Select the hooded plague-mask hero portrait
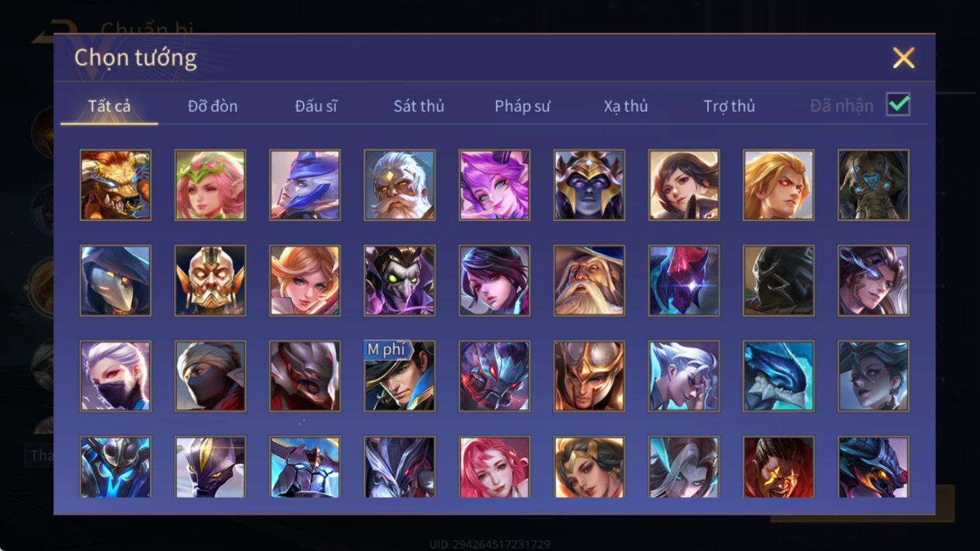This screenshot has height=551, width=980. tap(116, 281)
